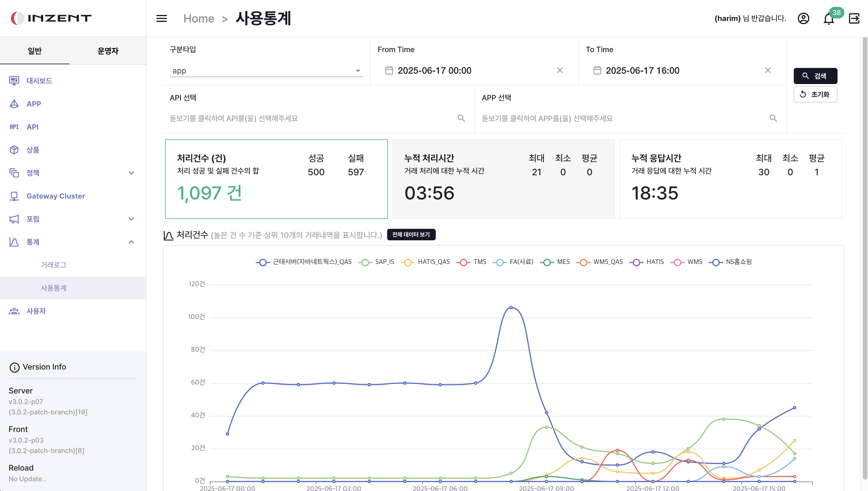Click the APP triangle icon in sidebar
This screenshot has height=491, width=868.
coord(14,104)
